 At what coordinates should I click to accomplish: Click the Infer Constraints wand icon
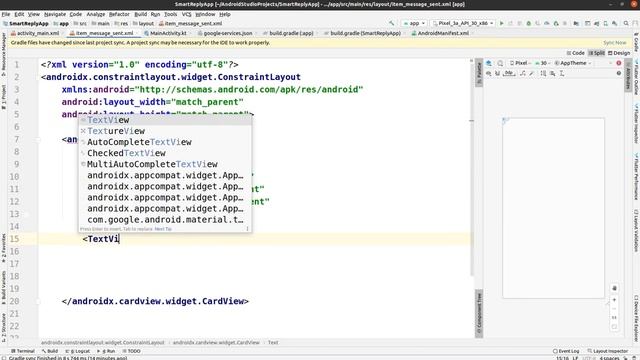tap(531, 73)
